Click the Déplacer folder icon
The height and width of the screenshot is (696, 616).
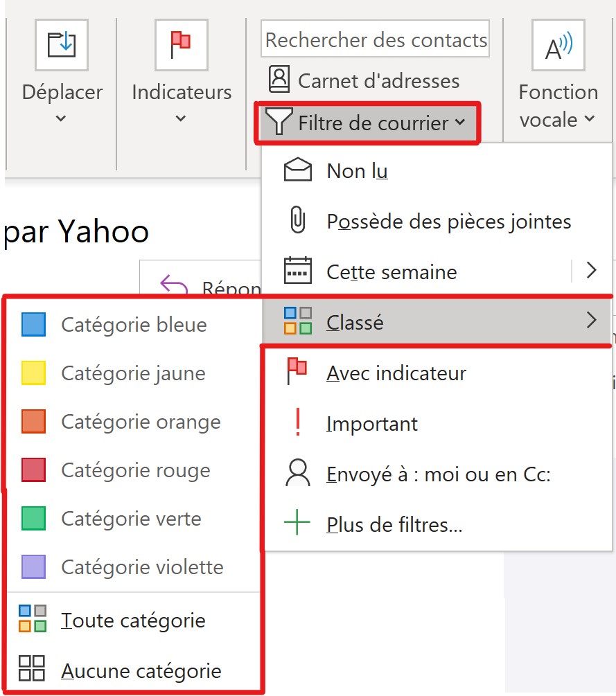[x=62, y=45]
